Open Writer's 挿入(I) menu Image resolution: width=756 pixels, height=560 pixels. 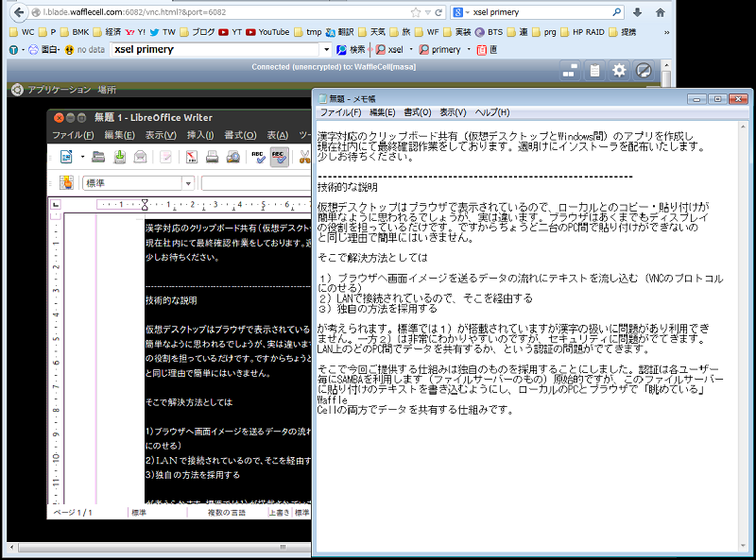pyautogui.click(x=201, y=135)
